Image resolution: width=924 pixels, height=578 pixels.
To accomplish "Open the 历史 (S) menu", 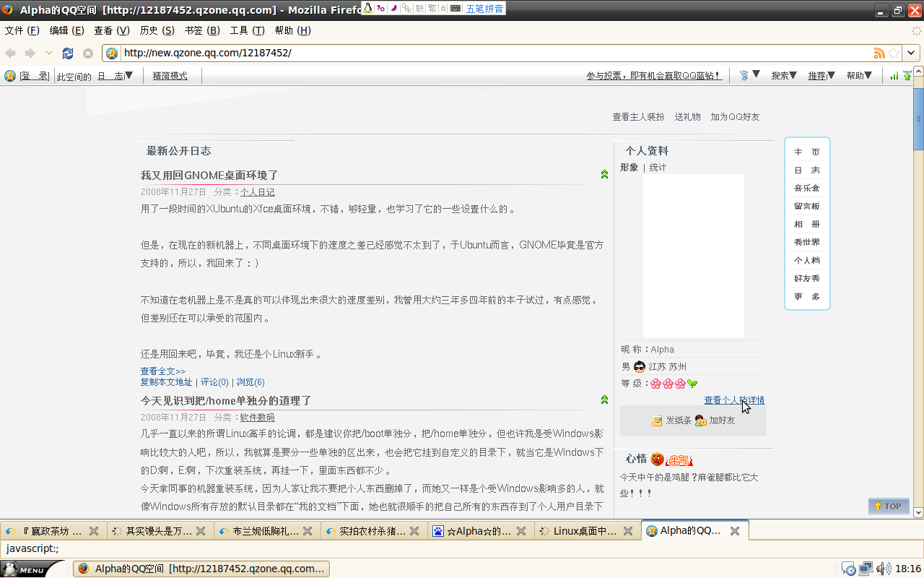I will pyautogui.click(x=157, y=30).
